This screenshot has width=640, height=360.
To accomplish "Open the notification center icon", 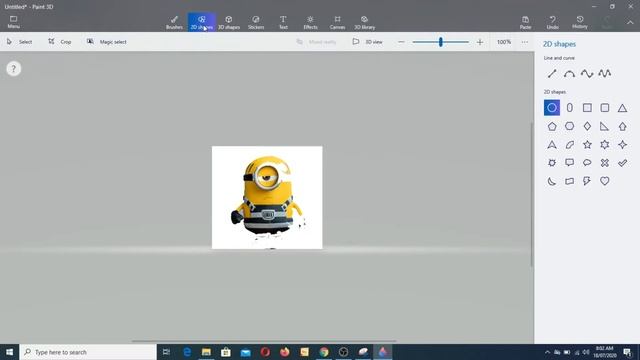I will [x=627, y=352].
